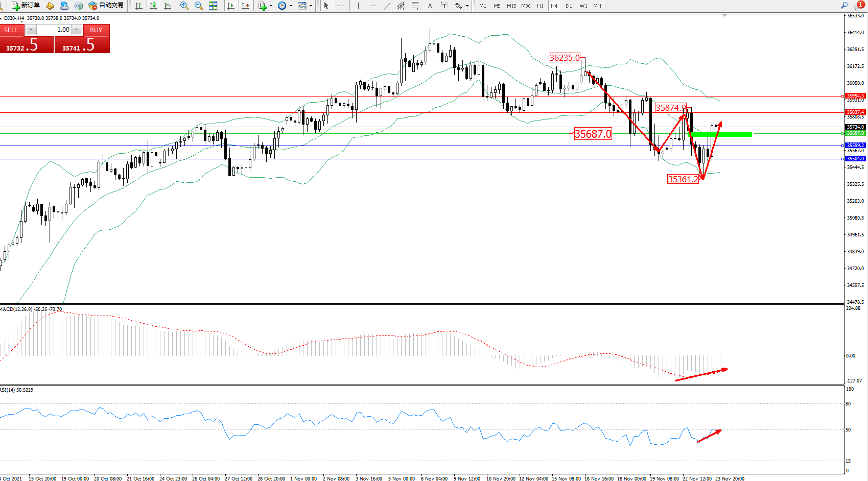The height and width of the screenshot is (481, 868).
Task: Select the horizontal line tool
Action: (372, 6)
